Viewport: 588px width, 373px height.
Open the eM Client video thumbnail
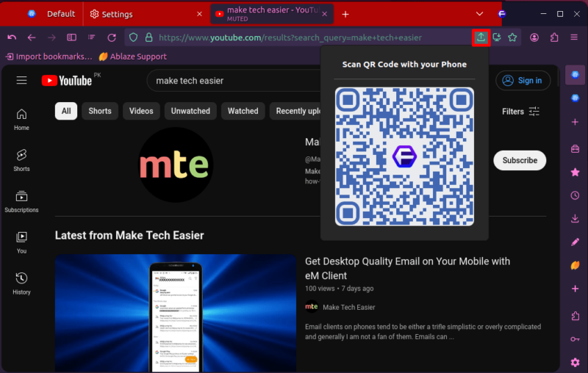(176, 314)
